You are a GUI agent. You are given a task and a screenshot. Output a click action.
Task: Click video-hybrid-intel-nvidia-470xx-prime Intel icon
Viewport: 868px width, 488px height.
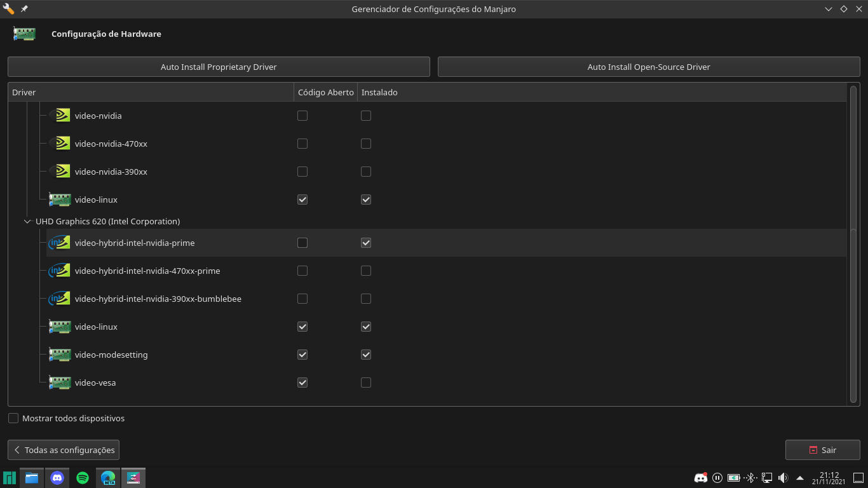coord(60,271)
